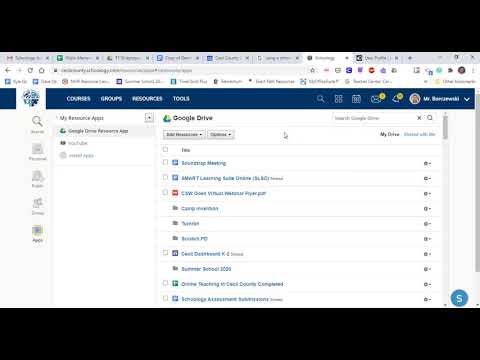Click the header search magnifier icon
This screenshot has height=360, width=480.
[x=320, y=99]
